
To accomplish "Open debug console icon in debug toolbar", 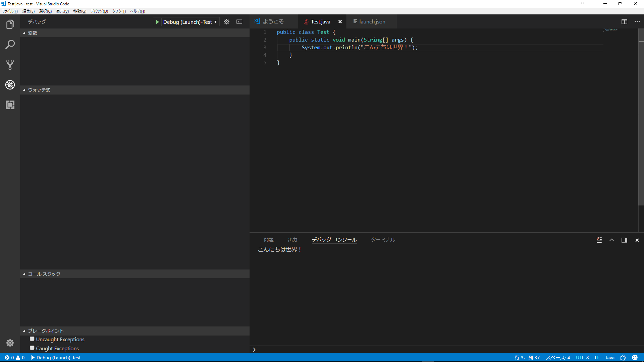I will pos(239,22).
